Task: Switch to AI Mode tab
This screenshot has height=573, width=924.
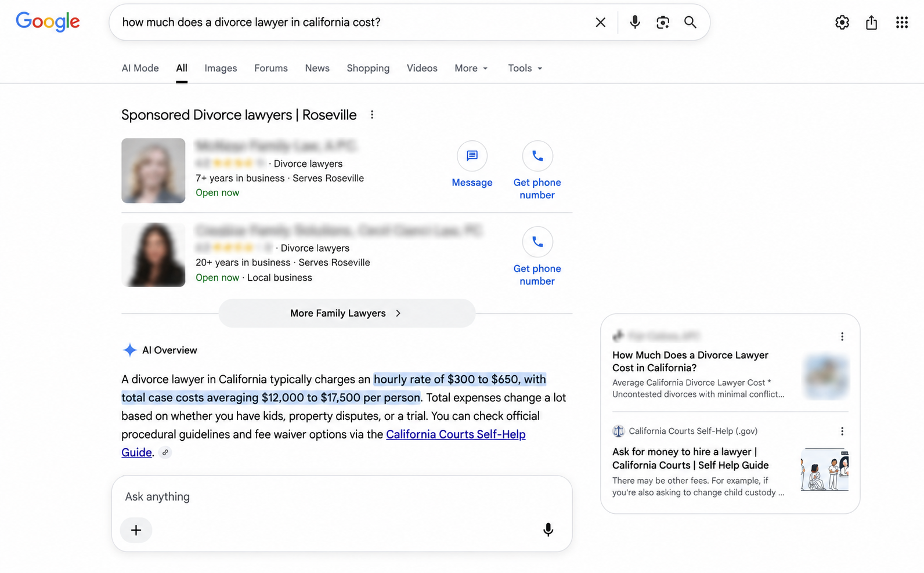Action: point(140,68)
